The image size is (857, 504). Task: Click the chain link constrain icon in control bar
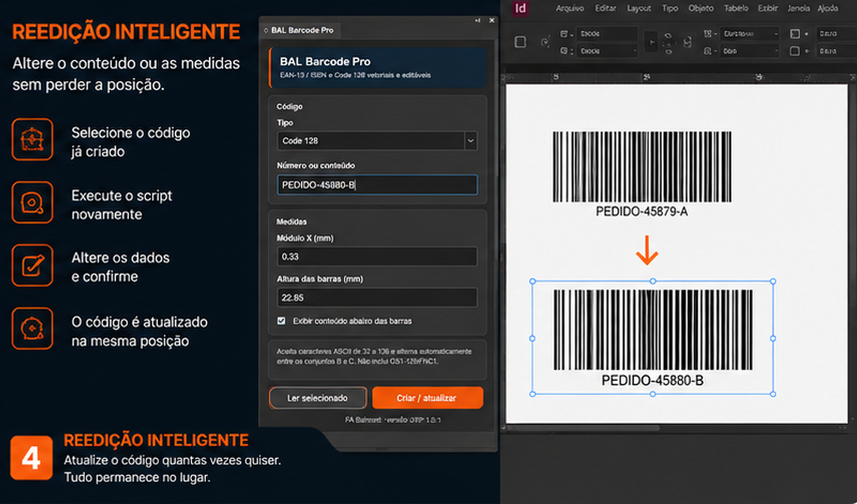[x=687, y=42]
